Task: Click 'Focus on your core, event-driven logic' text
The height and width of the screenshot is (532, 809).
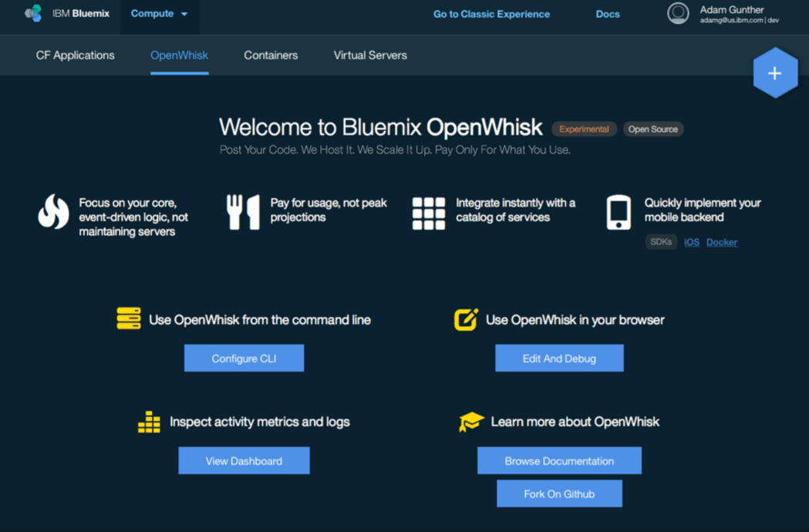Action: pos(133,217)
